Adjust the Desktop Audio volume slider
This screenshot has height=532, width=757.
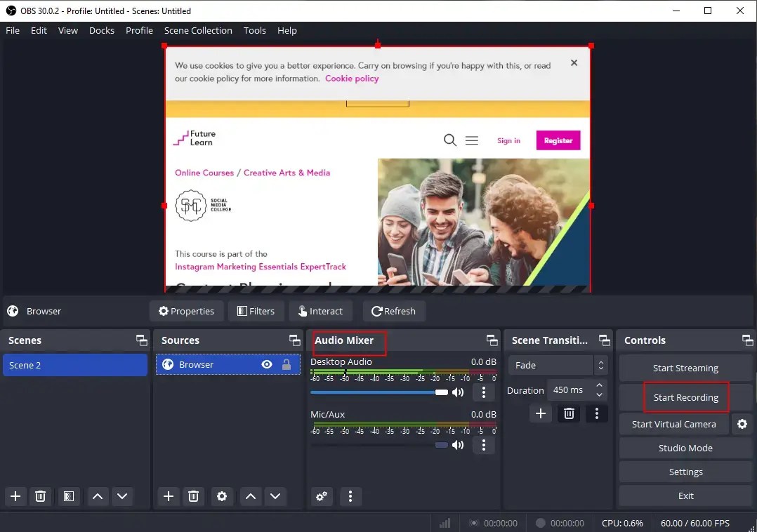(442, 392)
